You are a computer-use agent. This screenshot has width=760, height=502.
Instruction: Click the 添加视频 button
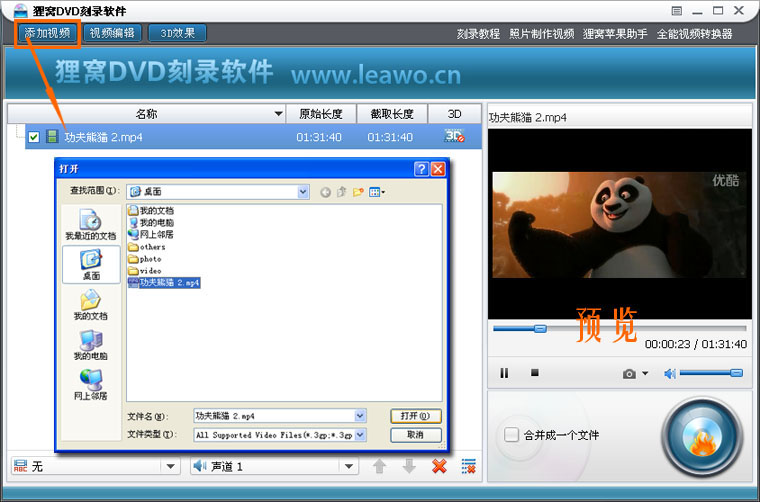tap(48, 33)
